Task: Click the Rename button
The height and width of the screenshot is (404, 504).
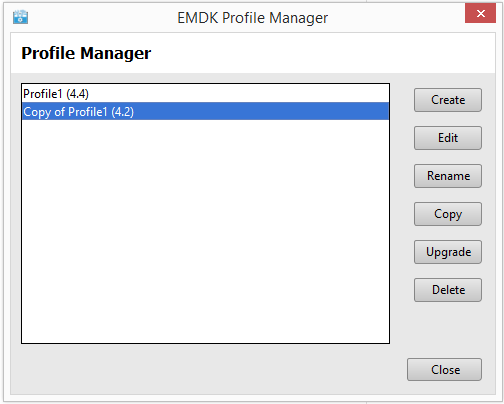Action: click(448, 176)
